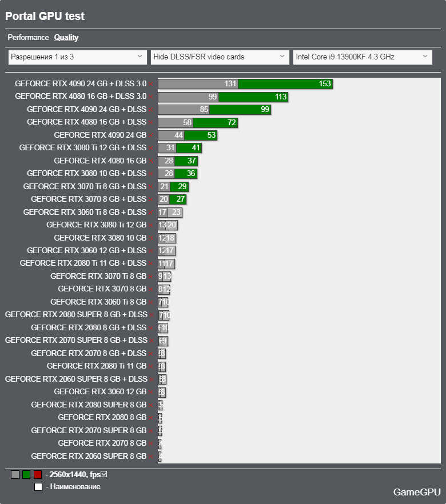The width and height of the screenshot is (446, 504).
Task: Remove GEFORCE RTX 4080 16 GB + DLSS 3.0 row
Action: (x=151, y=97)
